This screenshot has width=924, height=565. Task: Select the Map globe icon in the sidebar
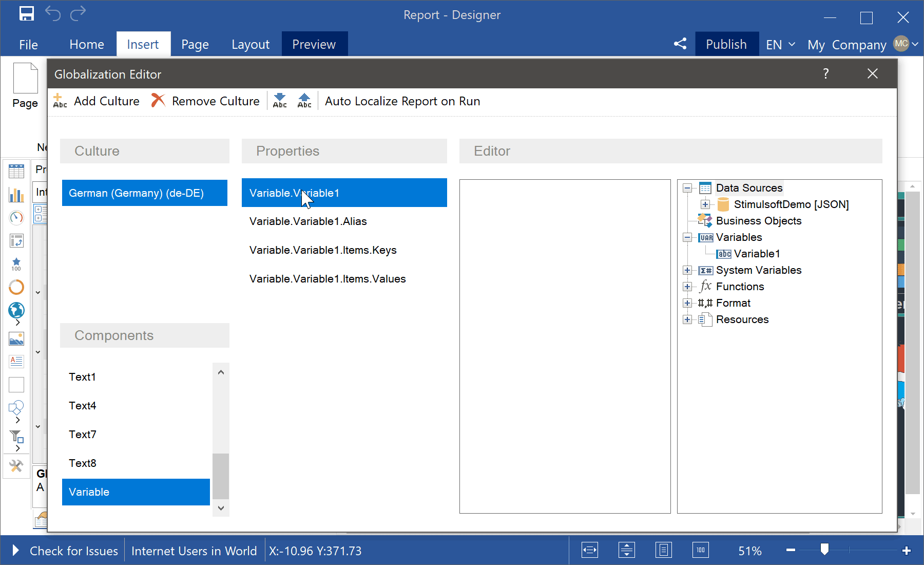point(16,310)
